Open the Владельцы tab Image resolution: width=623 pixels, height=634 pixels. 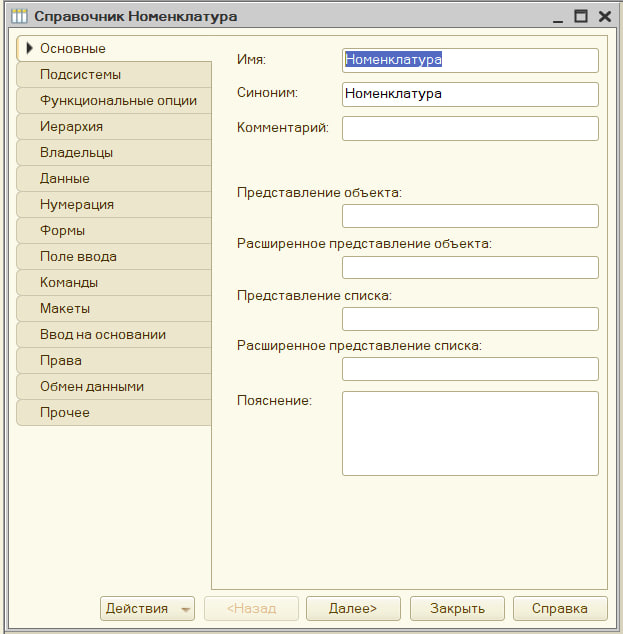(x=114, y=152)
